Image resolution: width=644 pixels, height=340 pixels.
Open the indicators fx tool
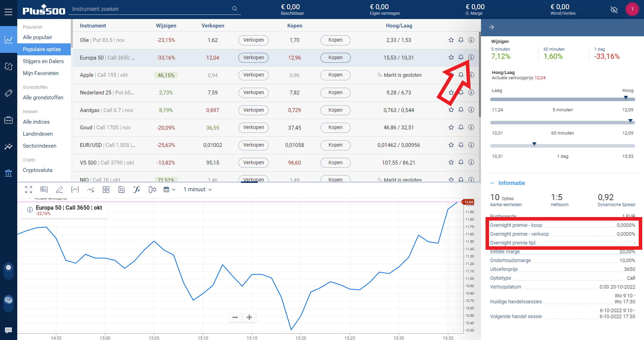(137, 190)
